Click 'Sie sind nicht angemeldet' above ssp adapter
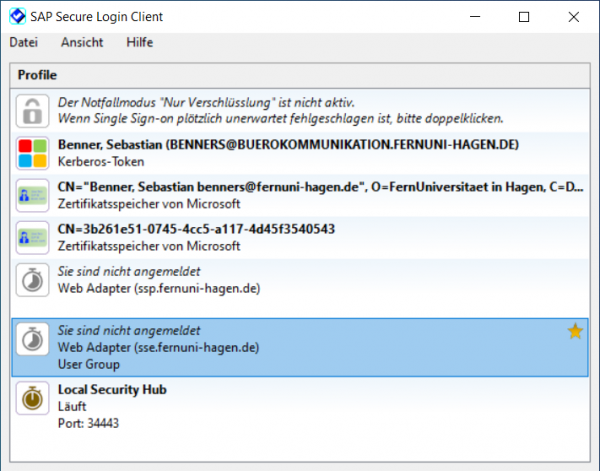Image resolution: width=600 pixels, height=471 pixels. point(129,271)
